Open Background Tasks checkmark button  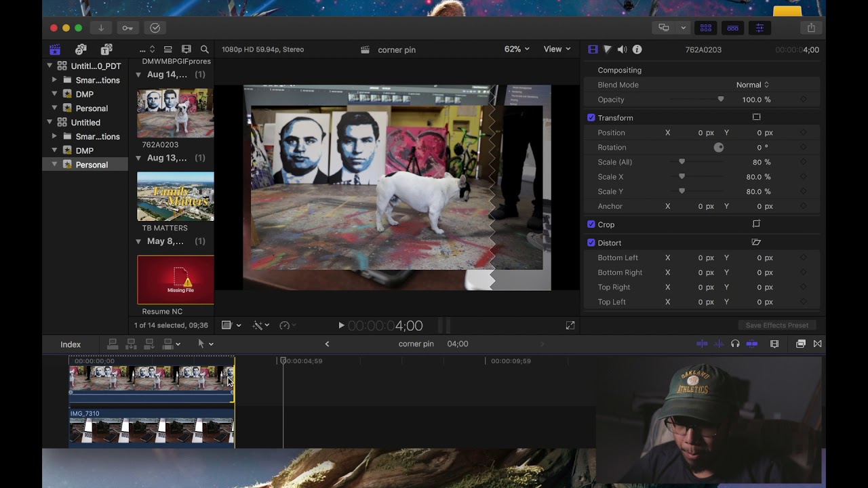(x=155, y=28)
